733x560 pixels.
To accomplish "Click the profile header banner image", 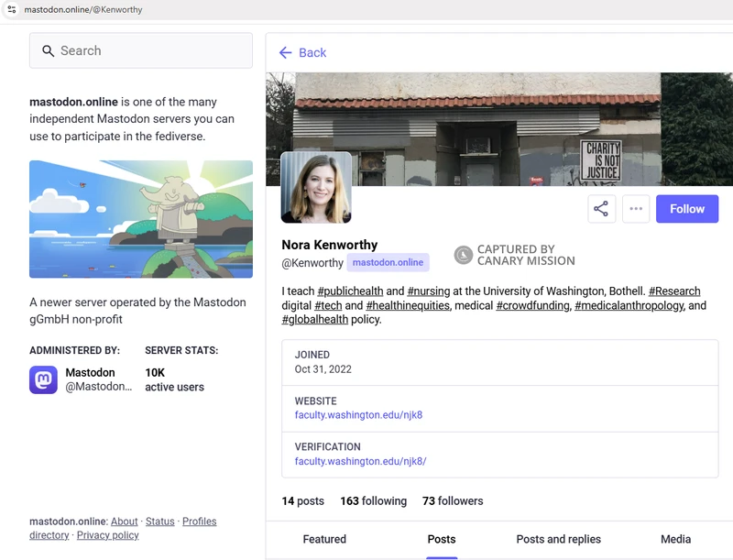I will (499, 128).
